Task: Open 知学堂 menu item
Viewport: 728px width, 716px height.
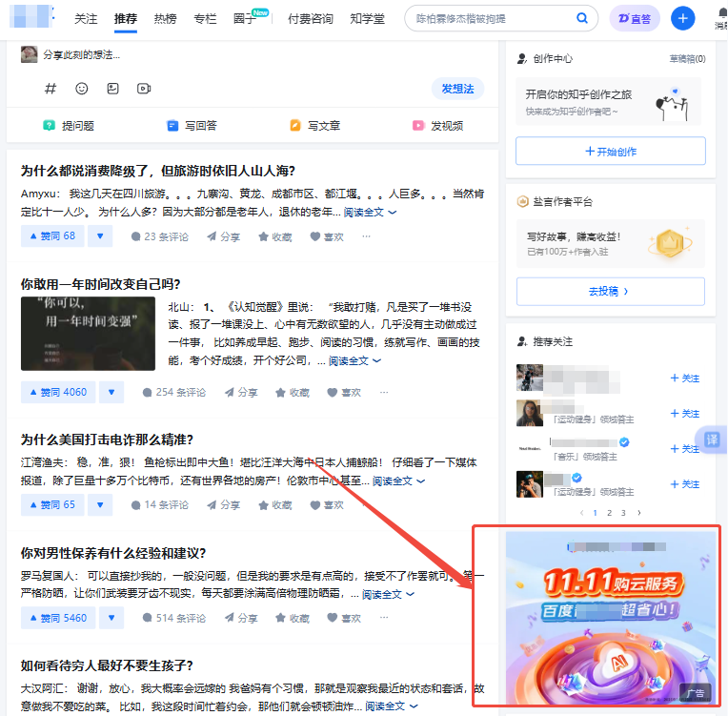Action: click(367, 18)
